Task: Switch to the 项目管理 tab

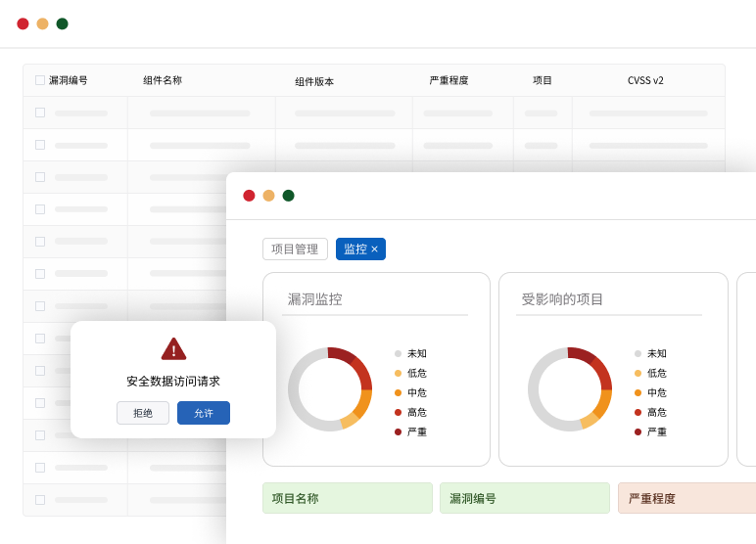Action: pos(295,249)
